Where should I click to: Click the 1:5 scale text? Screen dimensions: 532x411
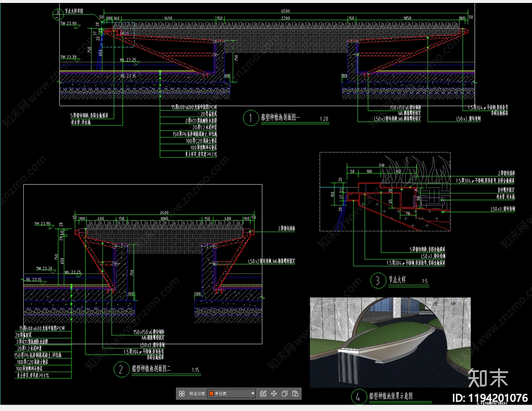point(425,281)
